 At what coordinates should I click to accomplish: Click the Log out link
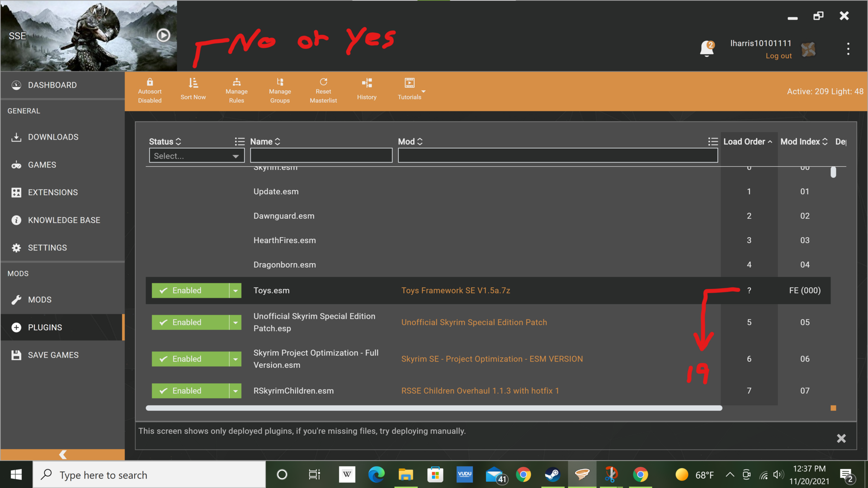tap(778, 56)
